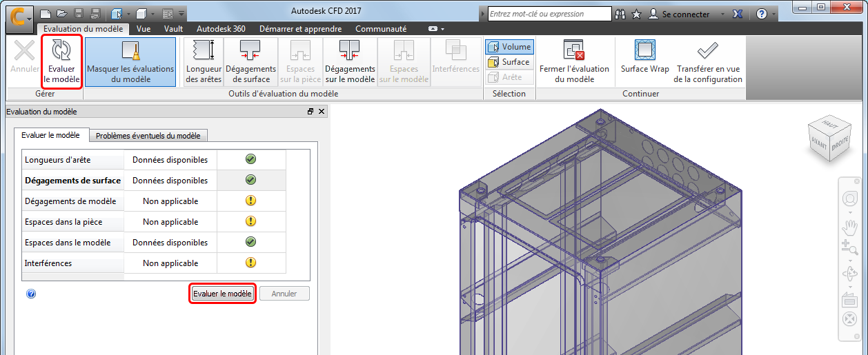Viewport: 868px width, 355px height.
Task: Select Dégagements de modèle row label
Action: point(70,201)
